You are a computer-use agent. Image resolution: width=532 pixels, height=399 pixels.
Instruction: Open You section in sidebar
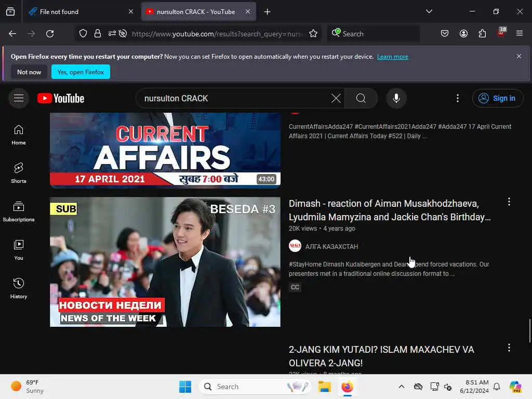click(19, 250)
